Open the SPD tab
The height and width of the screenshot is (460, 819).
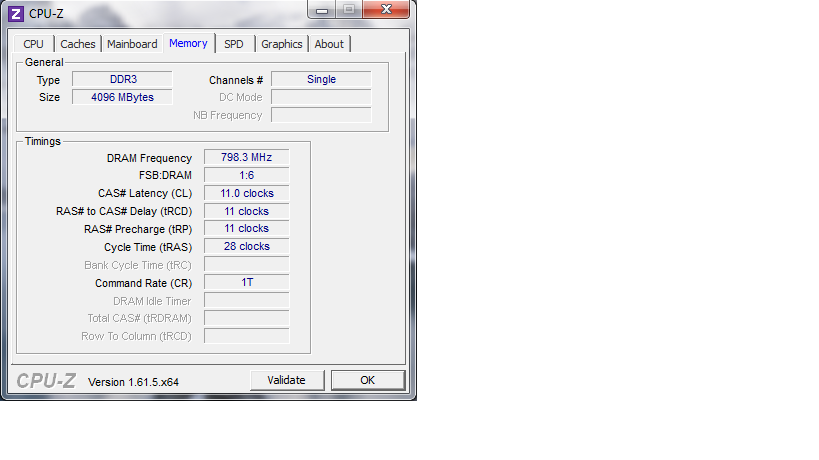(x=234, y=44)
